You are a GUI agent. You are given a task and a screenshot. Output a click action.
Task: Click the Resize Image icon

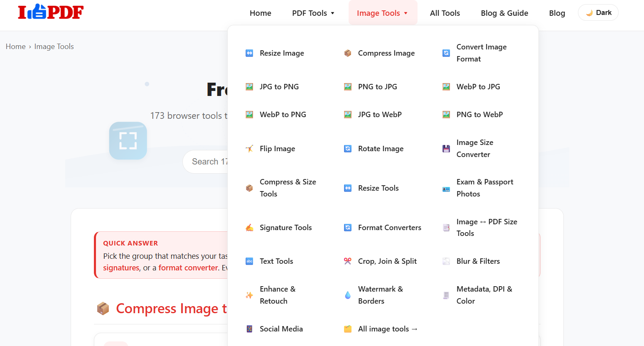coord(249,53)
